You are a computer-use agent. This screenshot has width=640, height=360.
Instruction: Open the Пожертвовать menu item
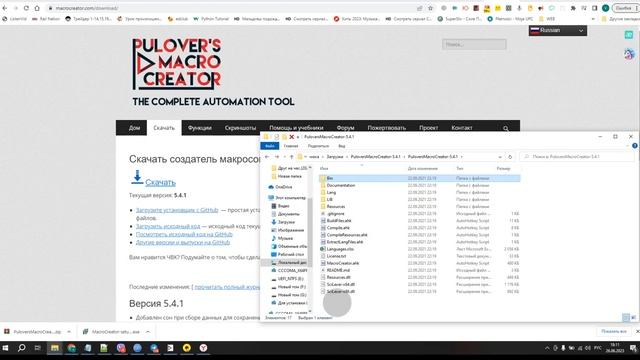tap(387, 128)
